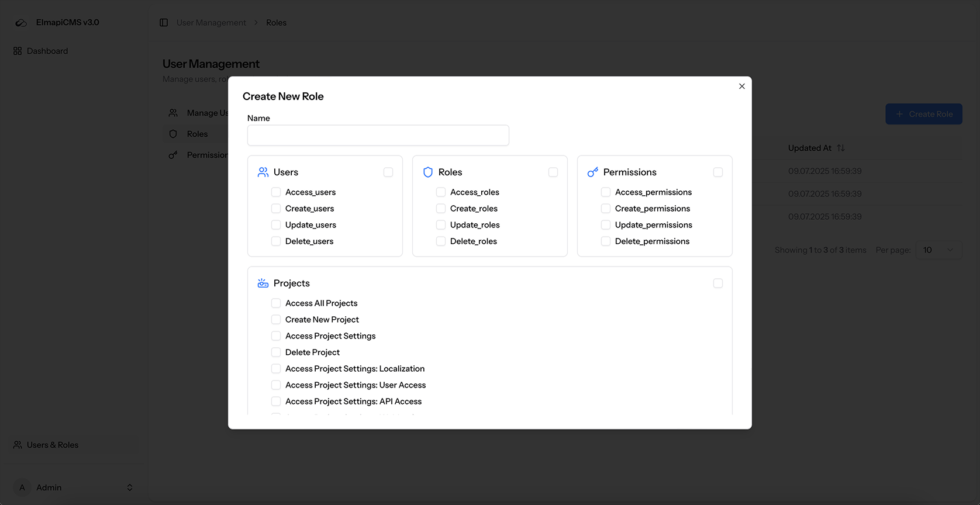
Task: Check the Delete_users permission
Action: pyautogui.click(x=276, y=241)
